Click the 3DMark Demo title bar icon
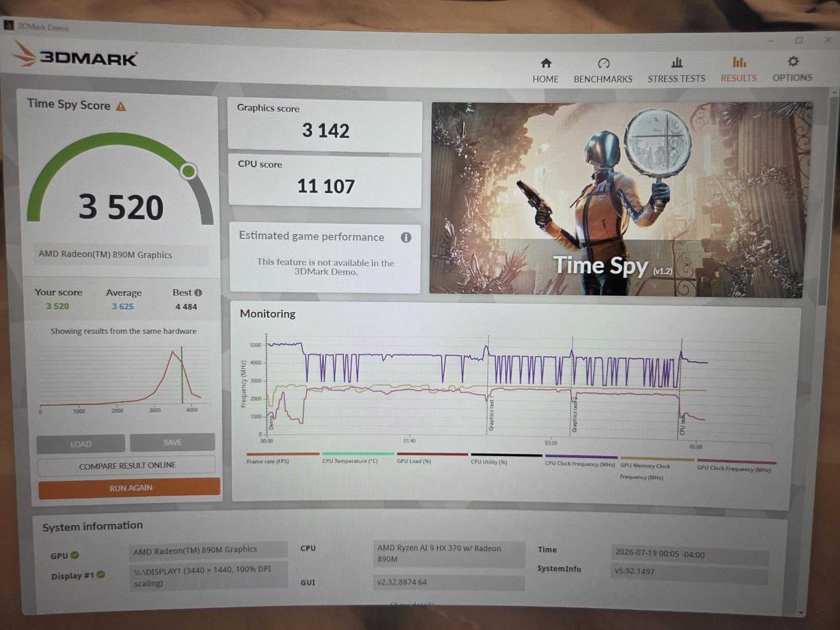 point(8,25)
